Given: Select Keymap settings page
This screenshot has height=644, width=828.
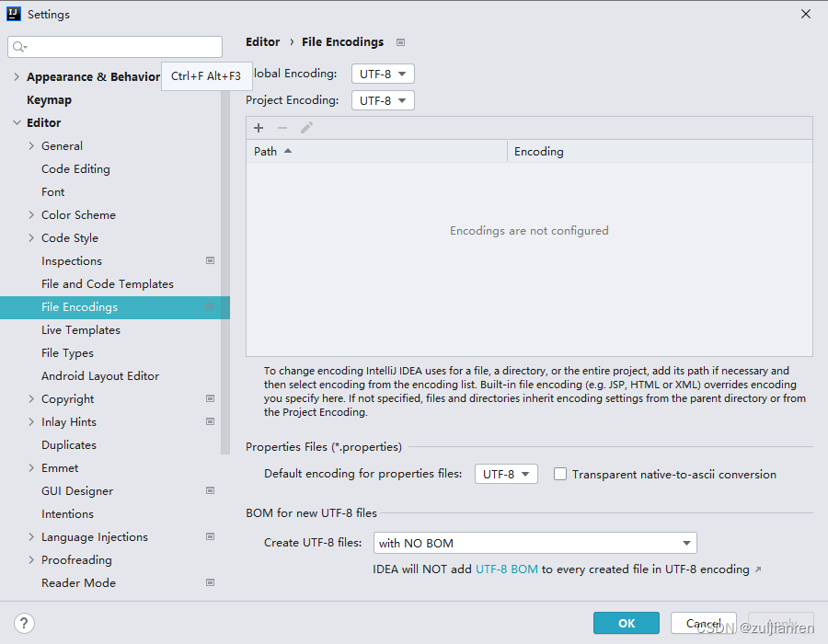Looking at the screenshot, I should pyautogui.click(x=49, y=99).
